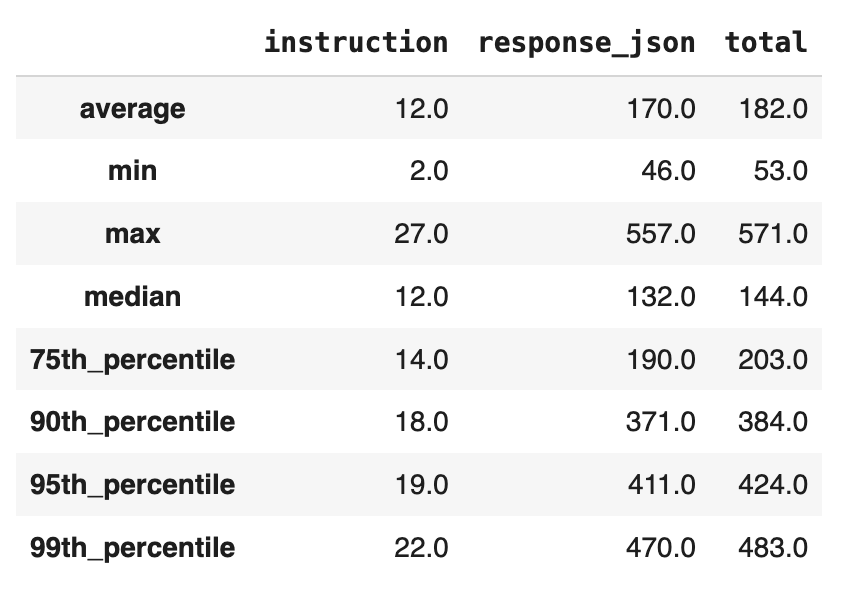Select the max row label

pos(132,234)
